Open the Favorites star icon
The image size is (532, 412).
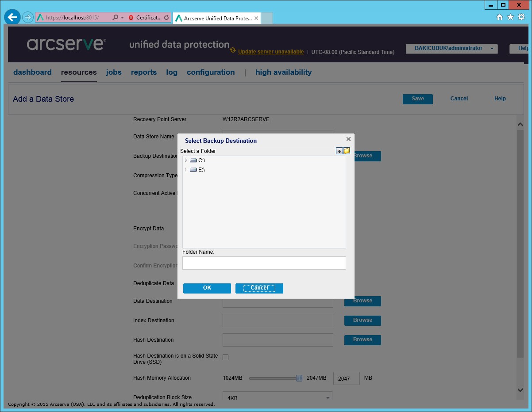(510, 17)
